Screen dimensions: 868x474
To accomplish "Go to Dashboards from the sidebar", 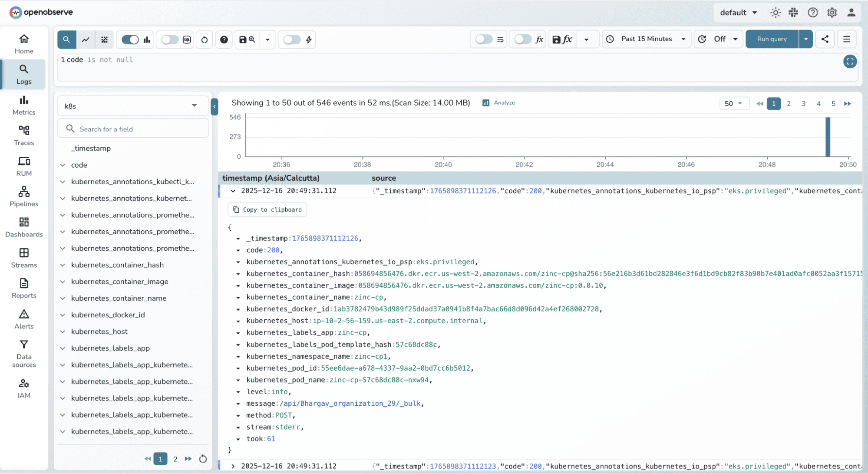I will 24,226.
